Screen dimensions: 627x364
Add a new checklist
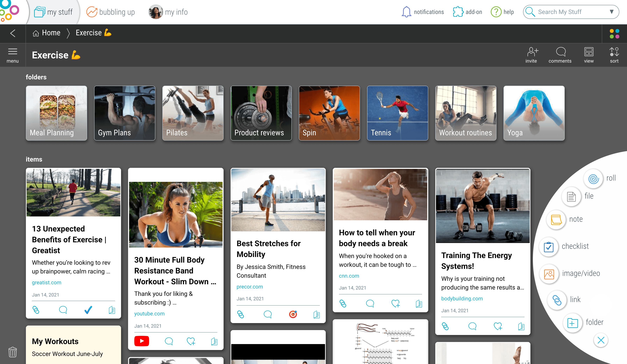click(549, 247)
